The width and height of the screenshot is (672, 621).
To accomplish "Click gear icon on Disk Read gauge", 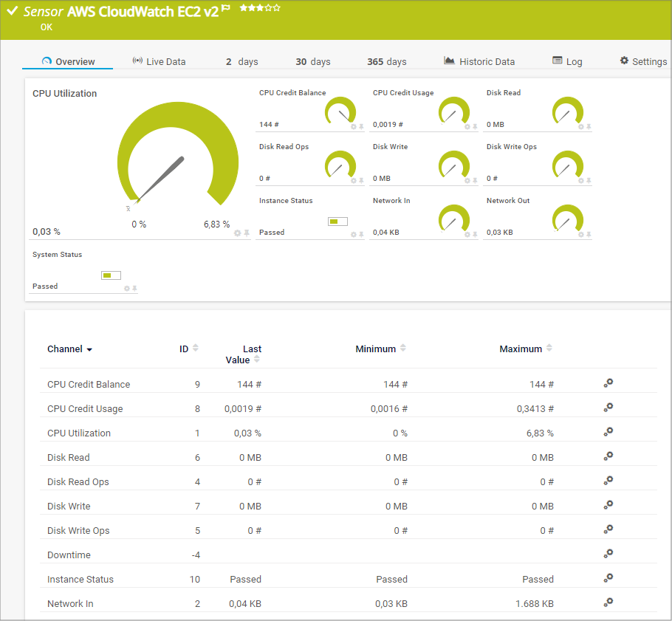I will pyautogui.click(x=581, y=127).
